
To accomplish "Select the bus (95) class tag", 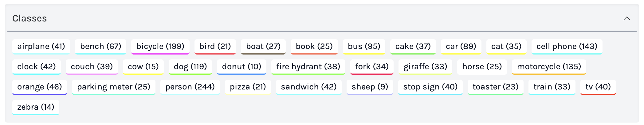I will pos(364,46).
